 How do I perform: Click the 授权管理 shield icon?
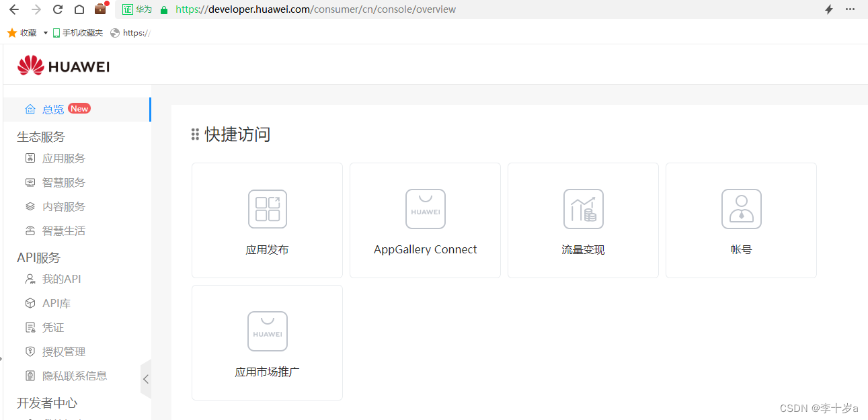coord(30,352)
